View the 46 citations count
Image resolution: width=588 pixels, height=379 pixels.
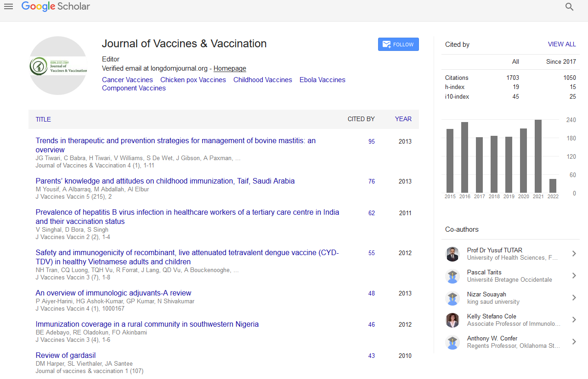tap(372, 325)
